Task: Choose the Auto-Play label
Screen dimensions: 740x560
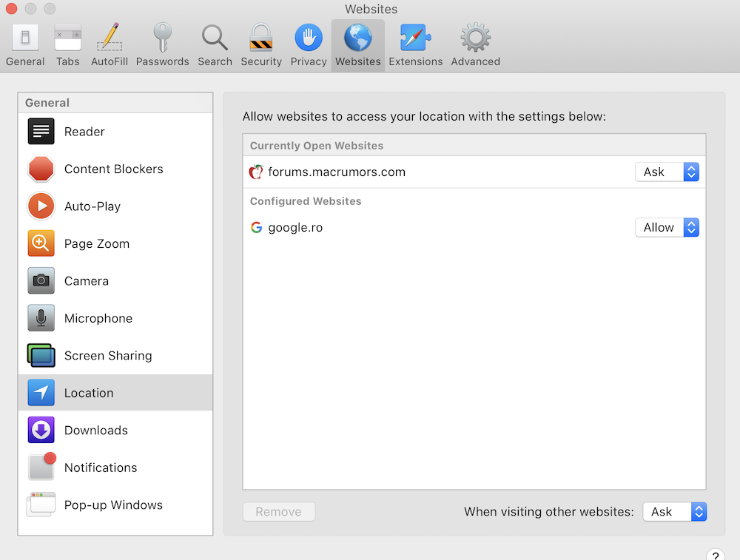Action: click(92, 206)
